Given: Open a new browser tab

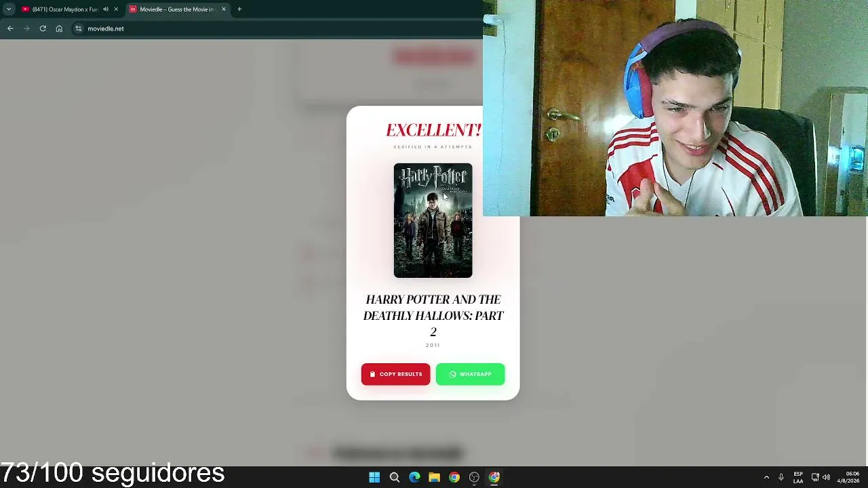Looking at the screenshot, I should [x=239, y=9].
